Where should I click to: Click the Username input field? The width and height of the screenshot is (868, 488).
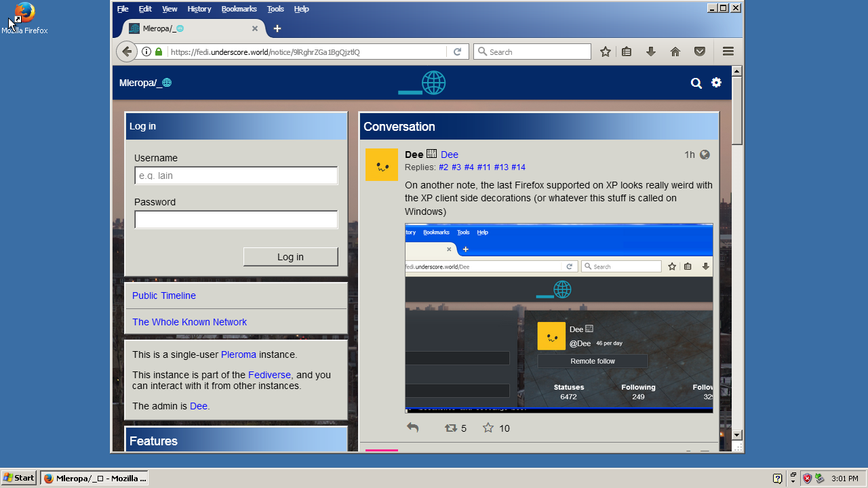tap(236, 176)
